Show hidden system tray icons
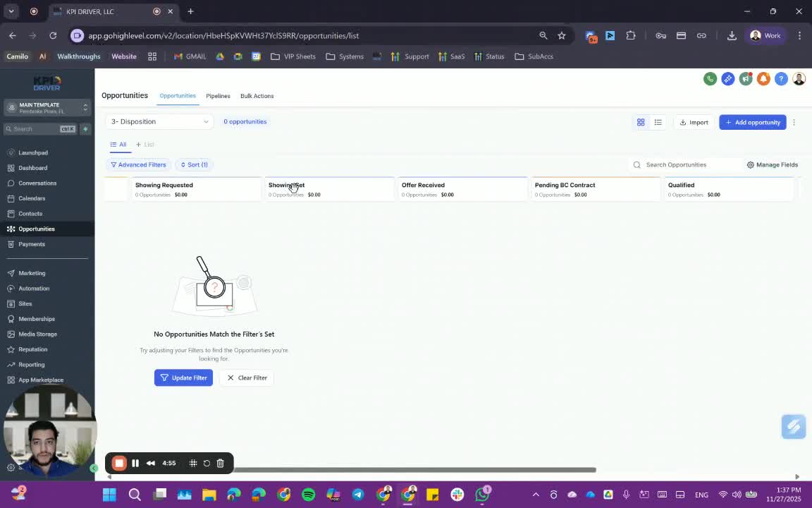 pos(536,495)
